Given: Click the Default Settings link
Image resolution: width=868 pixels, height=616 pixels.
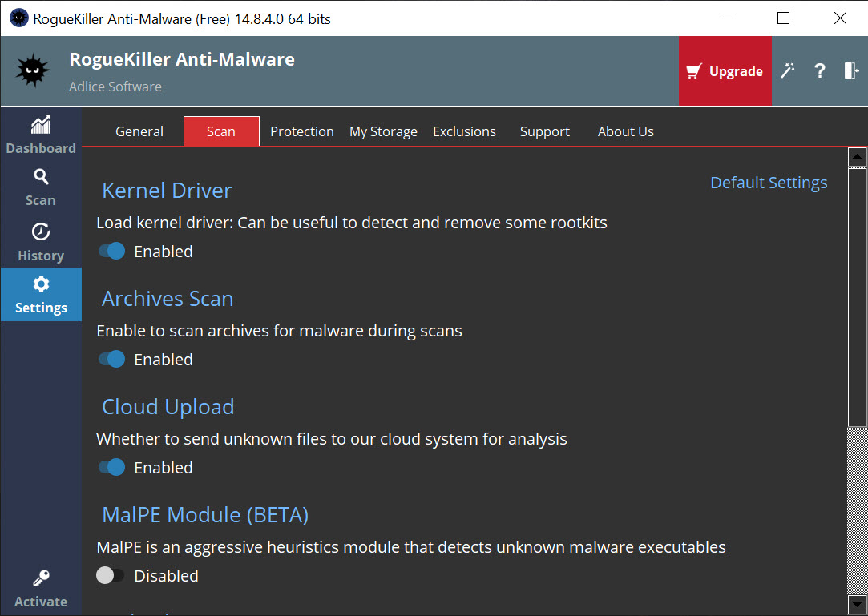Looking at the screenshot, I should tap(769, 183).
